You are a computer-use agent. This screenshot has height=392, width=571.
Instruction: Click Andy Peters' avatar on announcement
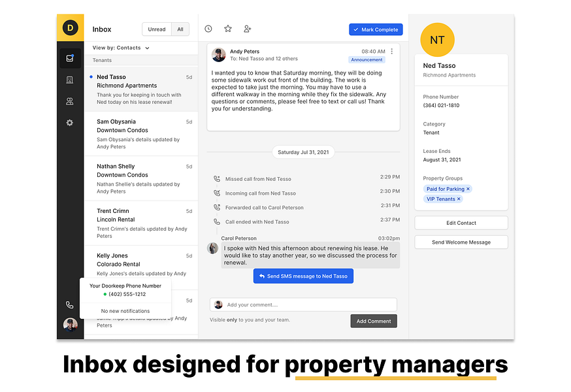tap(218, 55)
